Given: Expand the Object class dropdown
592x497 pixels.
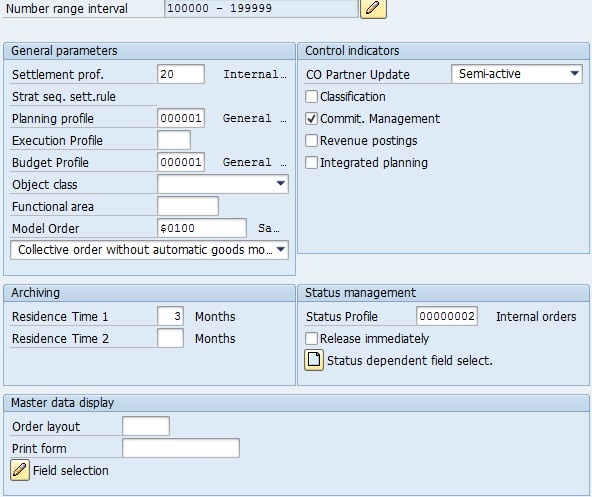Looking at the screenshot, I should coord(223,184).
